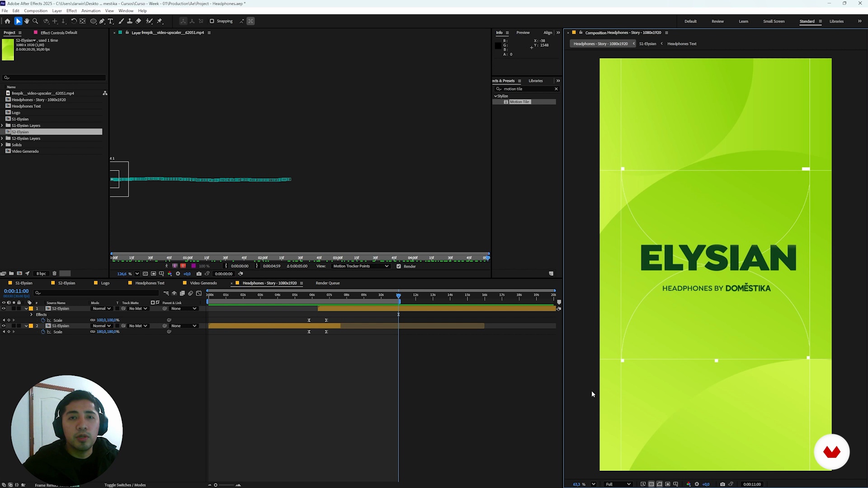
Task: Click the orange label swatch of S2-Elysian layer
Action: coord(31,309)
